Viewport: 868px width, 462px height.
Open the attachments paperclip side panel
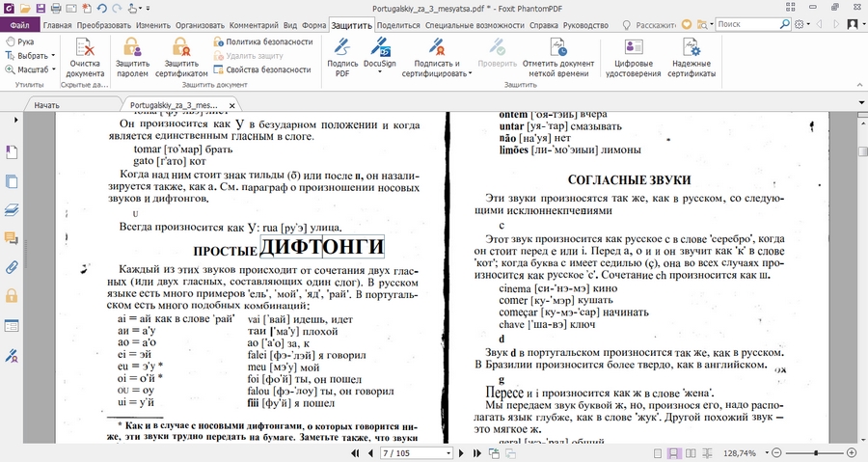[x=13, y=266]
